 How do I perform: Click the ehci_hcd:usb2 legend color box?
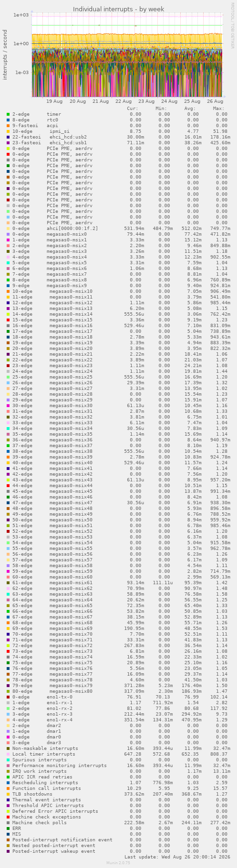(x=8, y=137)
